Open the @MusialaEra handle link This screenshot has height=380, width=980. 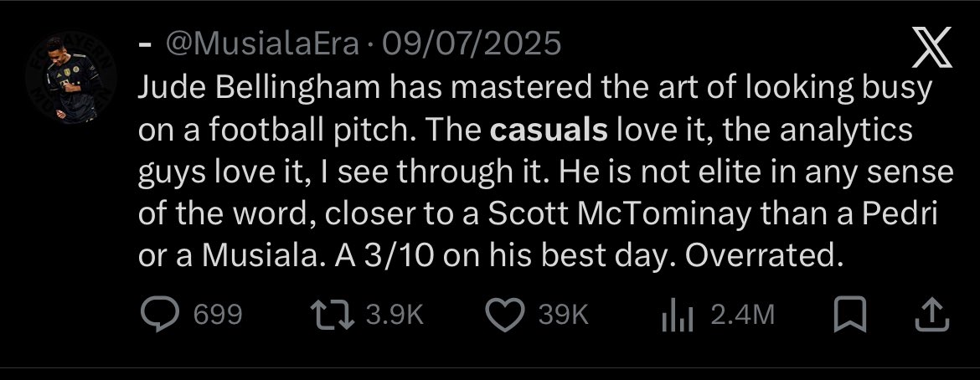pyautogui.click(x=262, y=45)
